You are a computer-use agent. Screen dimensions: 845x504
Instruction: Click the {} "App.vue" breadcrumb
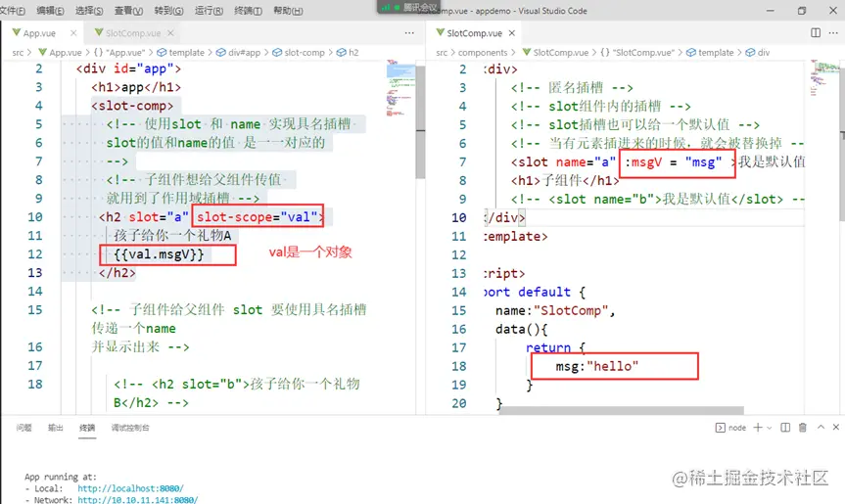[x=119, y=53]
